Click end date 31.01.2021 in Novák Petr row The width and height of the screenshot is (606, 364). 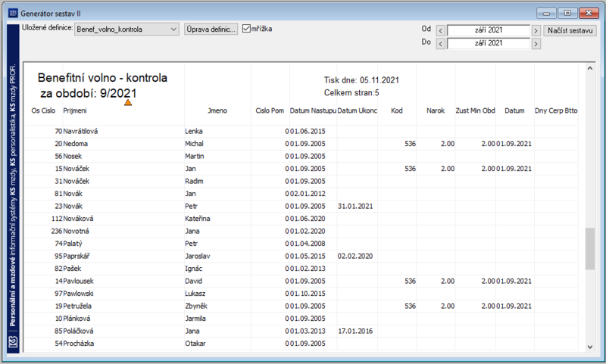(x=355, y=206)
